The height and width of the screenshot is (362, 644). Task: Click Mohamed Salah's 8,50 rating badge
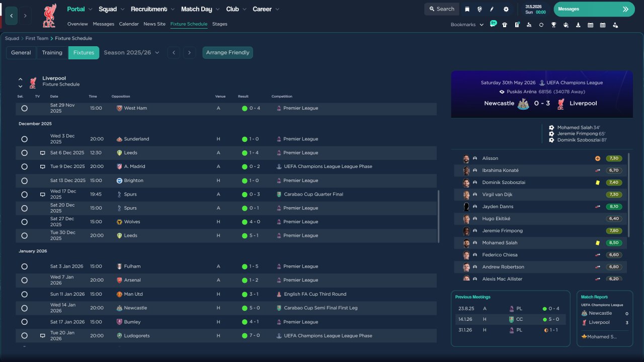click(x=614, y=243)
